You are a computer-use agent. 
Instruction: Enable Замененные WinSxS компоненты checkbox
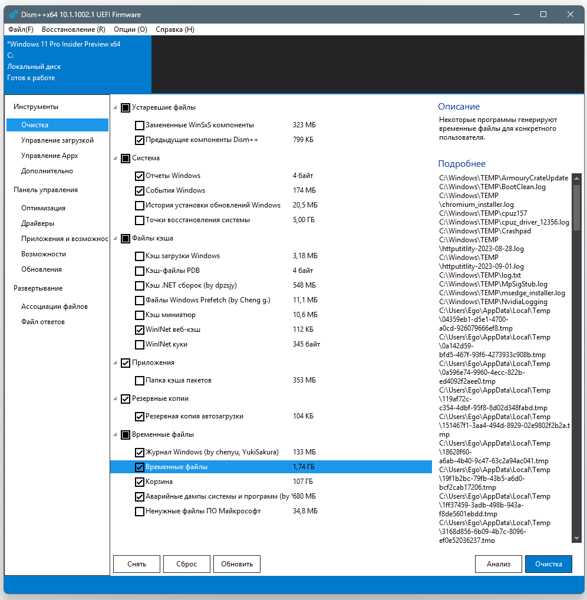click(x=140, y=125)
